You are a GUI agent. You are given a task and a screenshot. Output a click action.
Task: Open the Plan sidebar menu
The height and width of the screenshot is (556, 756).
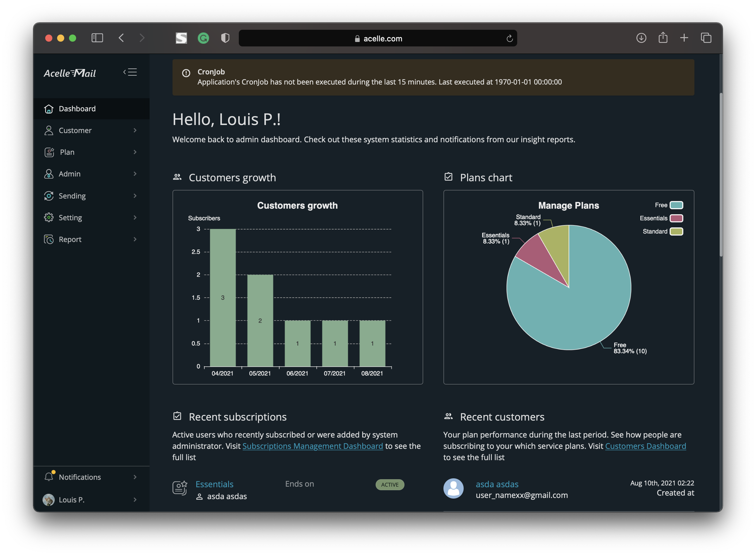pyautogui.click(x=67, y=152)
